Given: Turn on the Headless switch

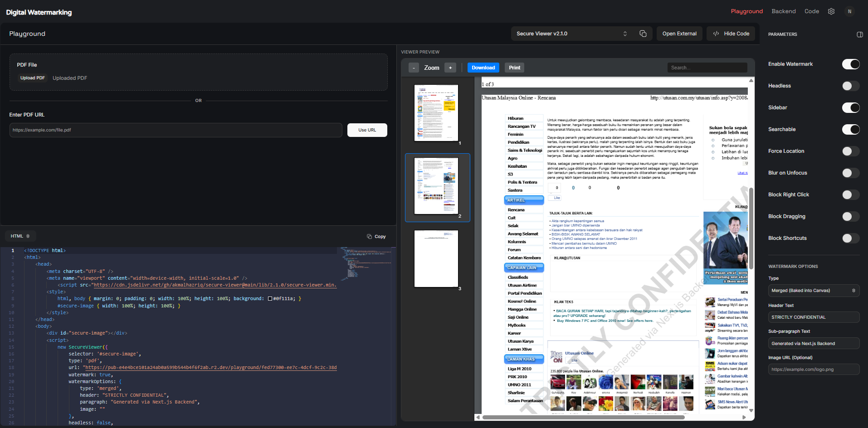Looking at the screenshot, I should (851, 86).
